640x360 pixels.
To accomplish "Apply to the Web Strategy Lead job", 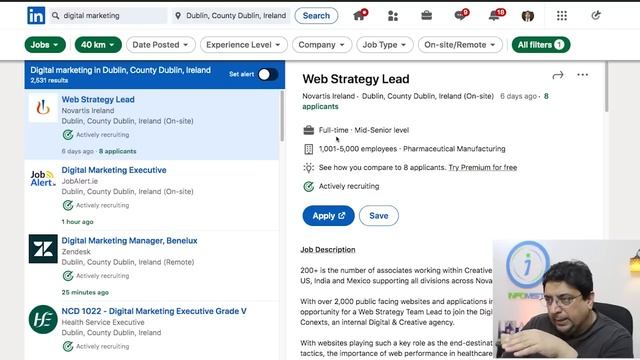I will [329, 216].
